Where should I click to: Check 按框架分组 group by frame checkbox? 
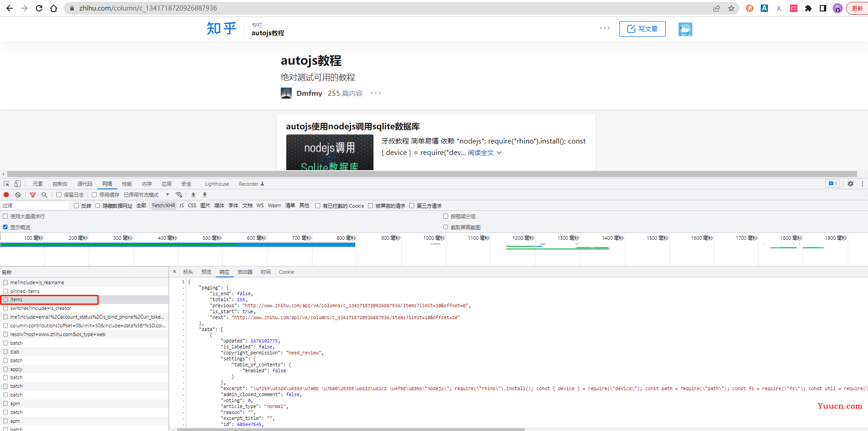tap(445, 216)
